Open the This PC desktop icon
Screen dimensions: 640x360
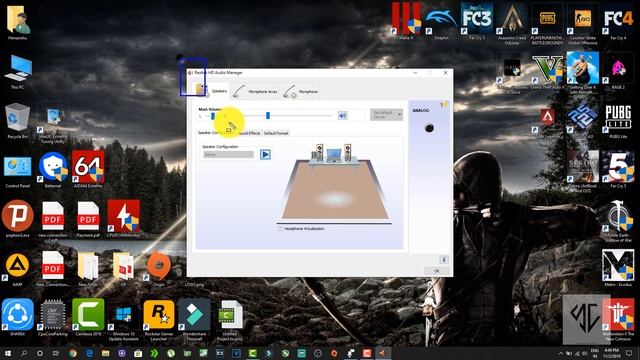point(18,72)
